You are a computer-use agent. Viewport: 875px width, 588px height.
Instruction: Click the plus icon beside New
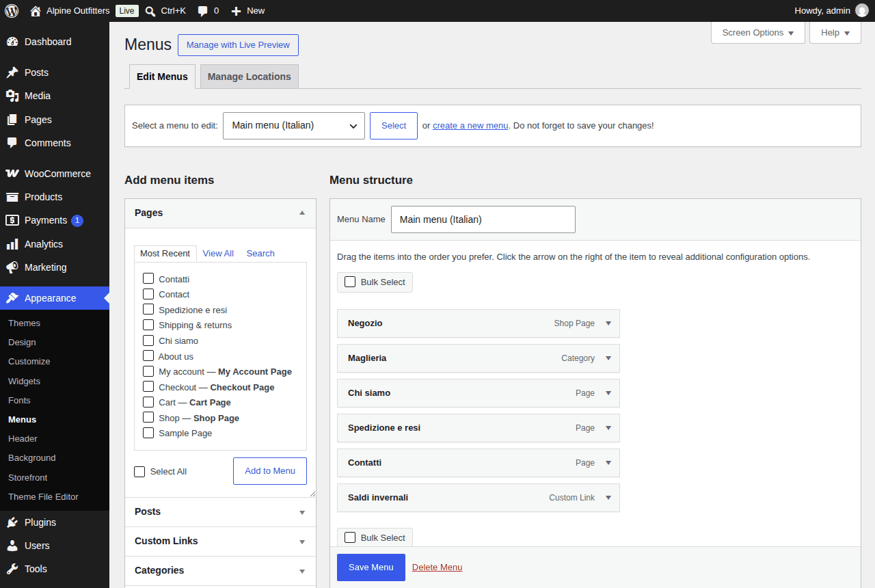tap(236, 11)
